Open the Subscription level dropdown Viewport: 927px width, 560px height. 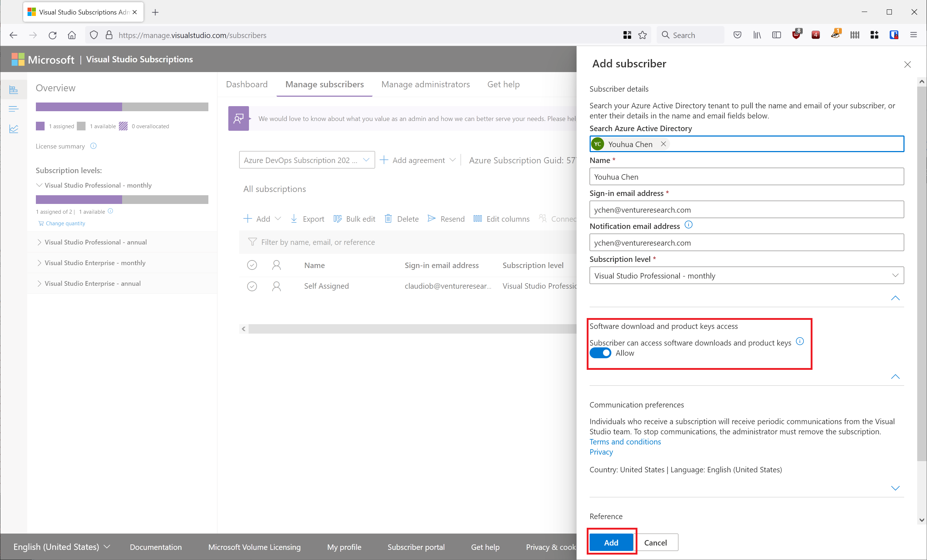click(746, 275)
